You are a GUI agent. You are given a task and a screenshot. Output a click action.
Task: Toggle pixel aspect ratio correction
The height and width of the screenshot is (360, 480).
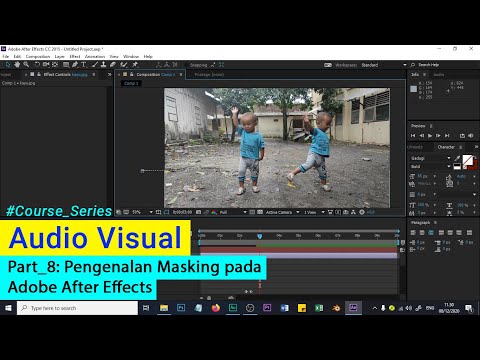point(330,212)
